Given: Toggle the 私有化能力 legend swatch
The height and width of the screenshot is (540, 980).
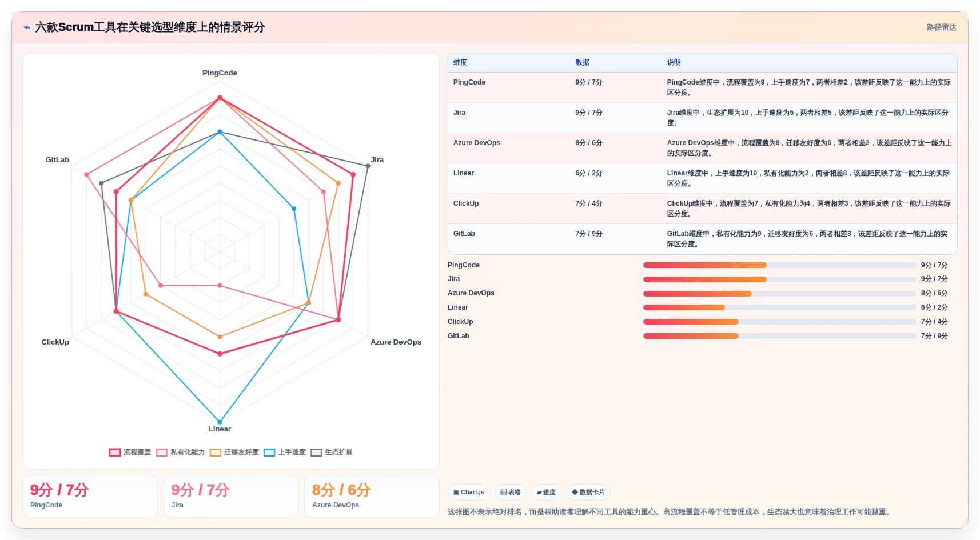Looking at the screenshot, I should click(x=162, y=453).
